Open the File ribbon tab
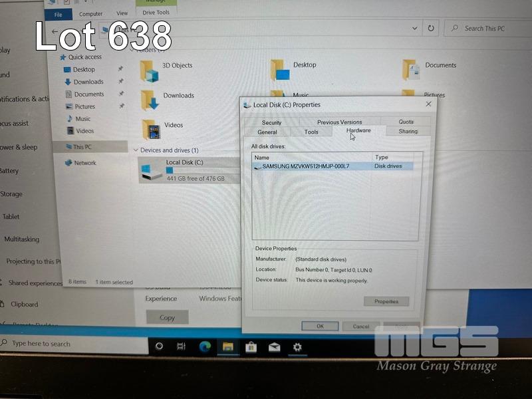The width and height of the screenshot is (532, 399). (x=59, y=14)
